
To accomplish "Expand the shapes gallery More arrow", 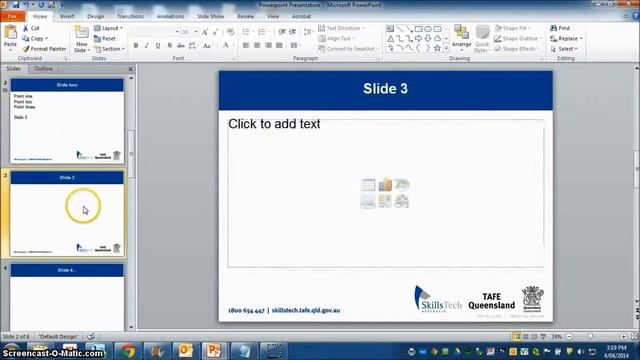I will point(446,48).
